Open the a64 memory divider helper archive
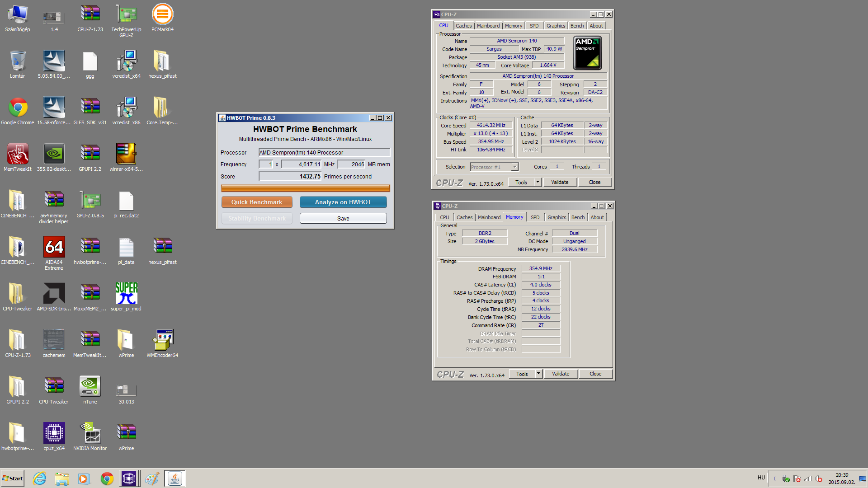 click(54, 206)
